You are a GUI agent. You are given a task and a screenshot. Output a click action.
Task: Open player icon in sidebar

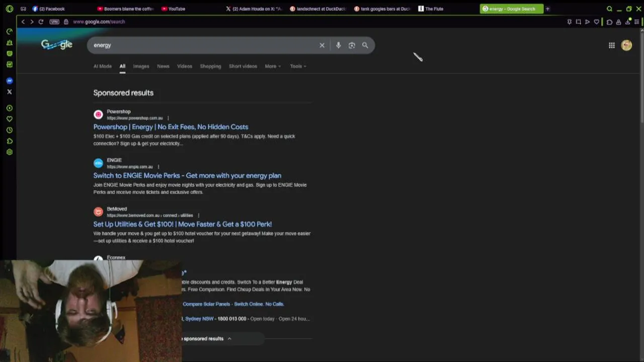pyautogui.click(x=9, y=108)
